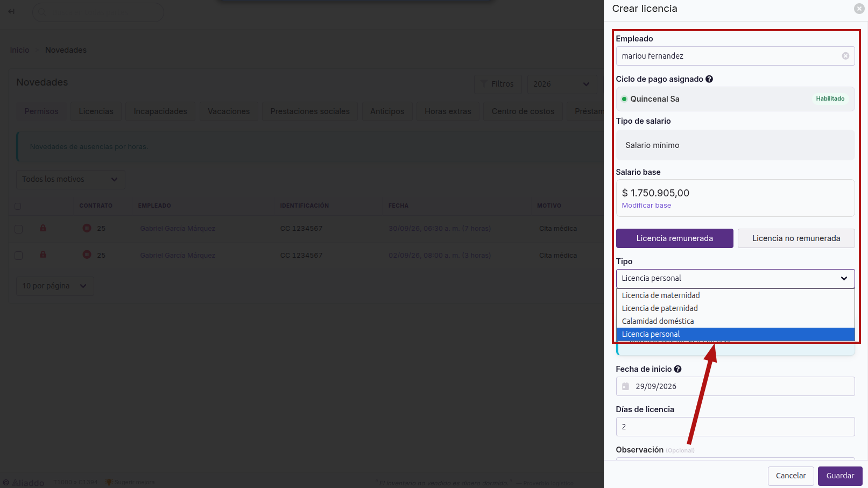
Task: Tick checkbox for 30/09/26 row
Action: pos(18,229)
